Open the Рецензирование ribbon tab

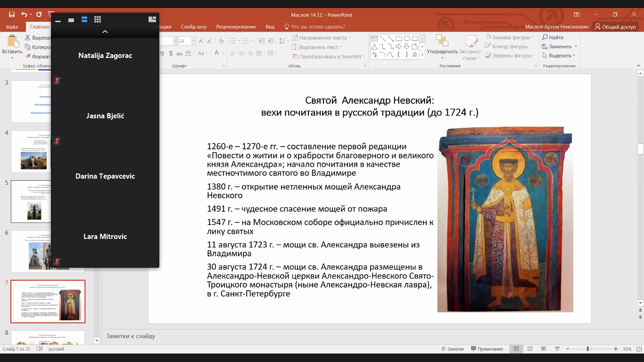(x=236, y=27)
